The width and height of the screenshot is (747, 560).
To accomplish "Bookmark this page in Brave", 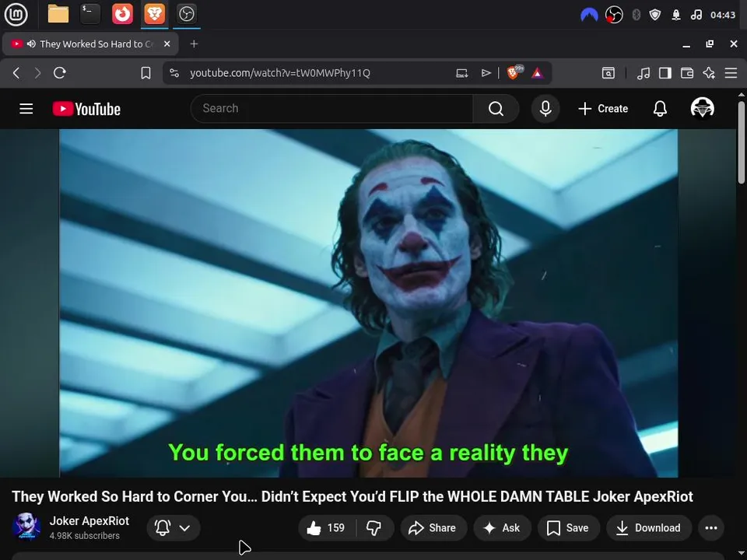I will coord(146,73).
